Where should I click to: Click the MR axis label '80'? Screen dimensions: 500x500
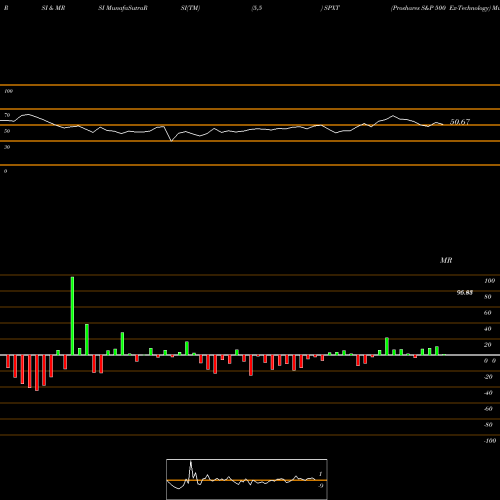pyautogui.click(x=488, y=297)
